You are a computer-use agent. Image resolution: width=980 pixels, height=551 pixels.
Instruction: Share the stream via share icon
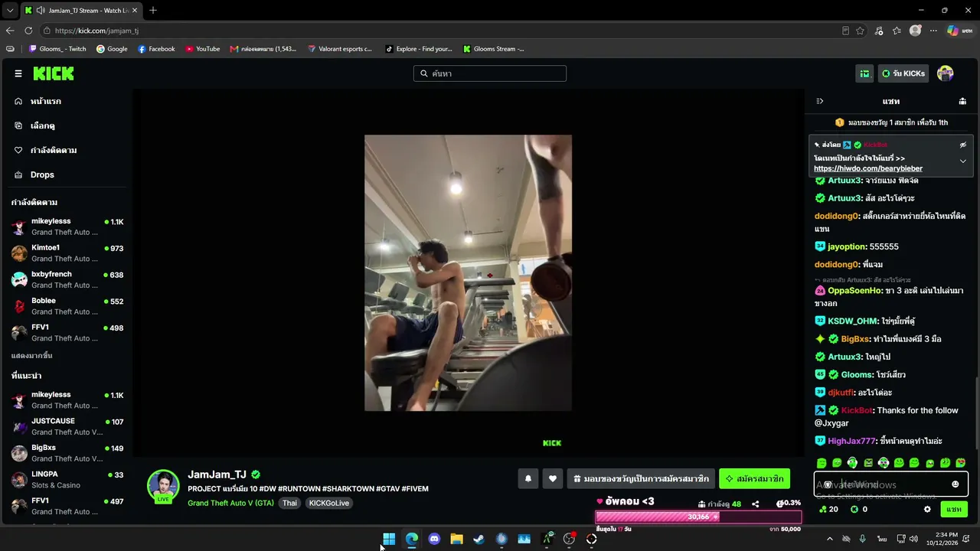(756, 504)
